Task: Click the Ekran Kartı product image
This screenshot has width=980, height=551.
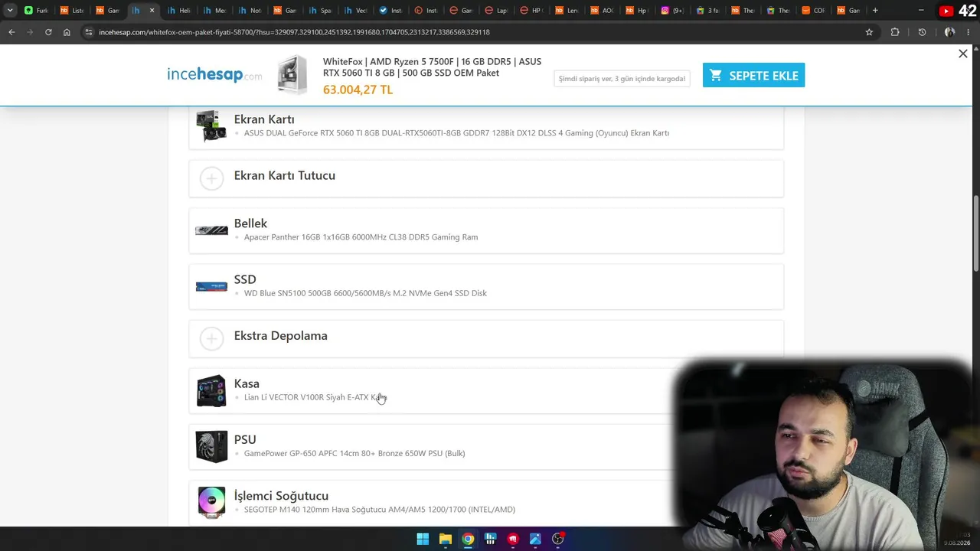Action: point(211,126)
